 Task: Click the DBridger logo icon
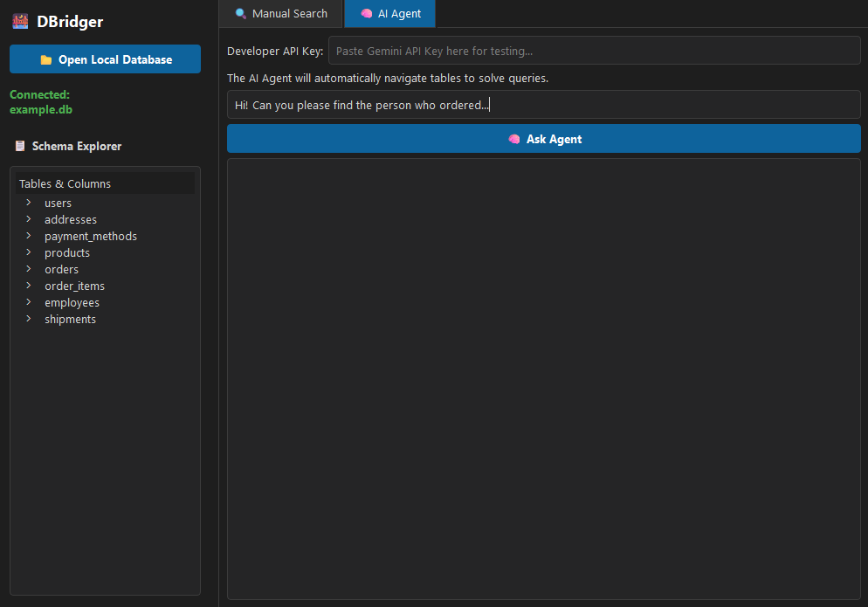pos(20,22)
